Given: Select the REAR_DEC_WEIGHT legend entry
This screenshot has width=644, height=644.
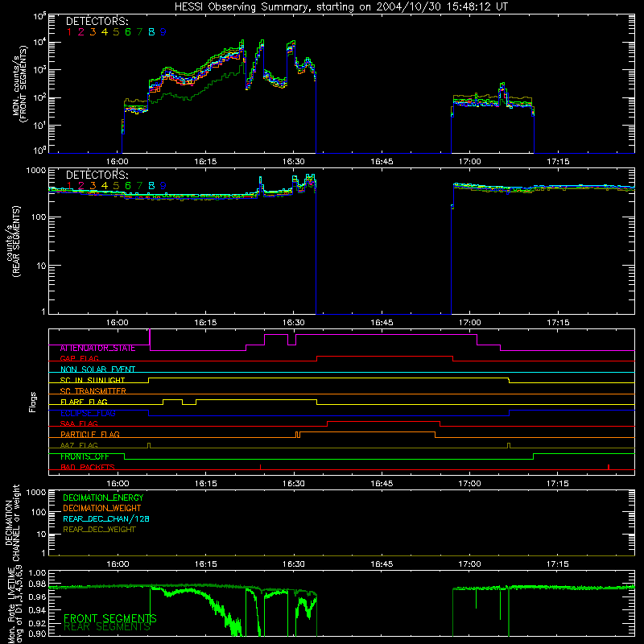Looking at the screenshot, I should point(99,530).
